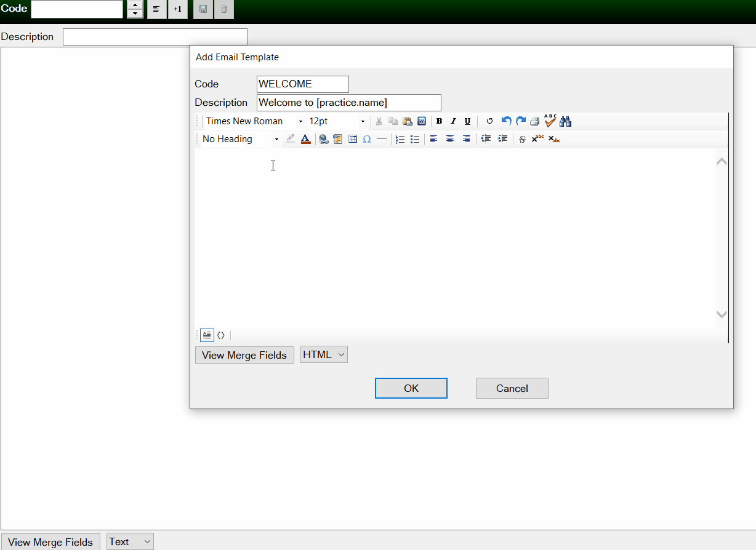Click the main window Description input field
The width and height of the screenshot is (756, 550).
click(x=155, y=37)
